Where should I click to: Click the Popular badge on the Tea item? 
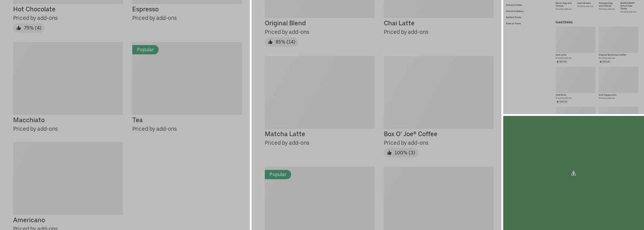(145, 50)
